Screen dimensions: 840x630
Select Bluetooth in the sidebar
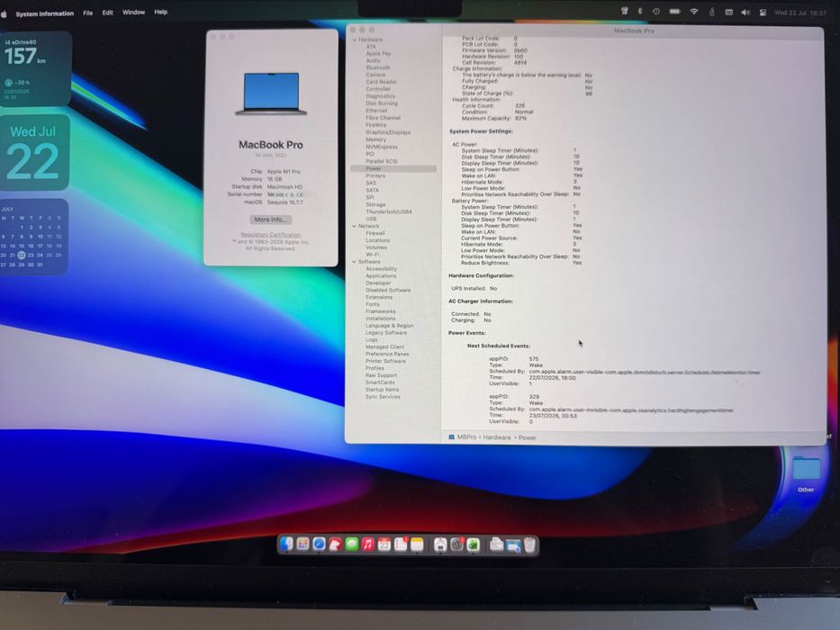[377, 68]
